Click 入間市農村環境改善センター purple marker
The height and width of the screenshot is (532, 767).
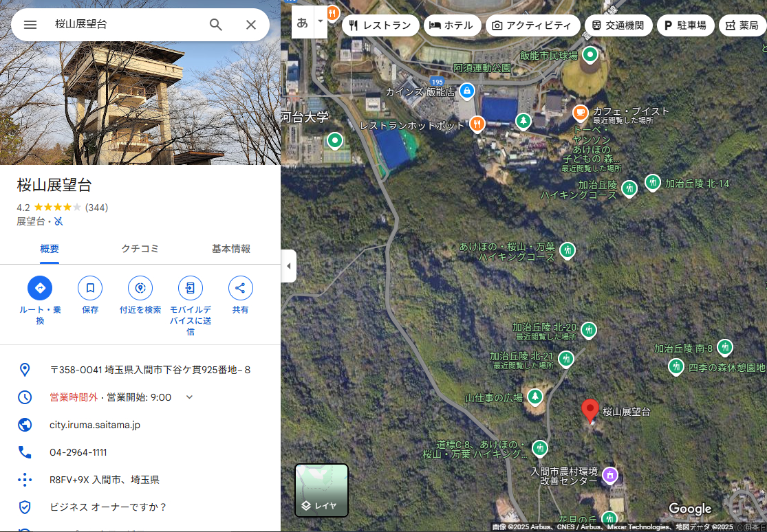tap(610, 474)
